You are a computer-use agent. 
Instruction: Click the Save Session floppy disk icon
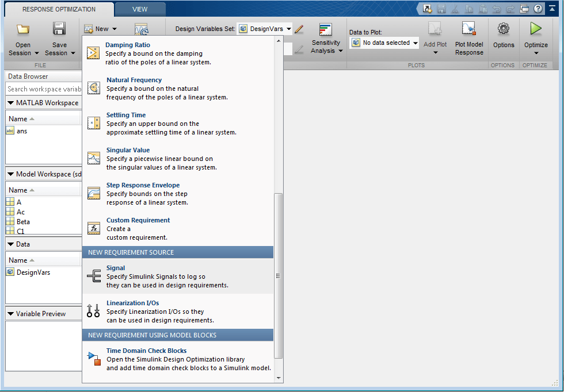click(x=59, y=29)
